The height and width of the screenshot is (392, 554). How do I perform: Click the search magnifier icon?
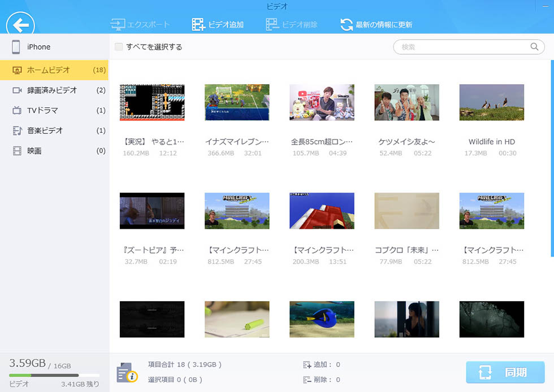pos(534,47)
